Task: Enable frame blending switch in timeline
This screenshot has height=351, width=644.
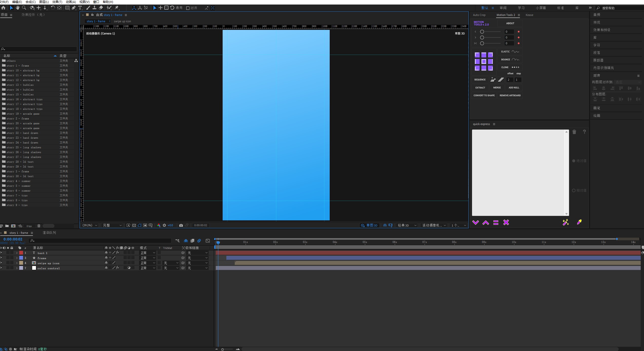Action: tap(192, 241)
